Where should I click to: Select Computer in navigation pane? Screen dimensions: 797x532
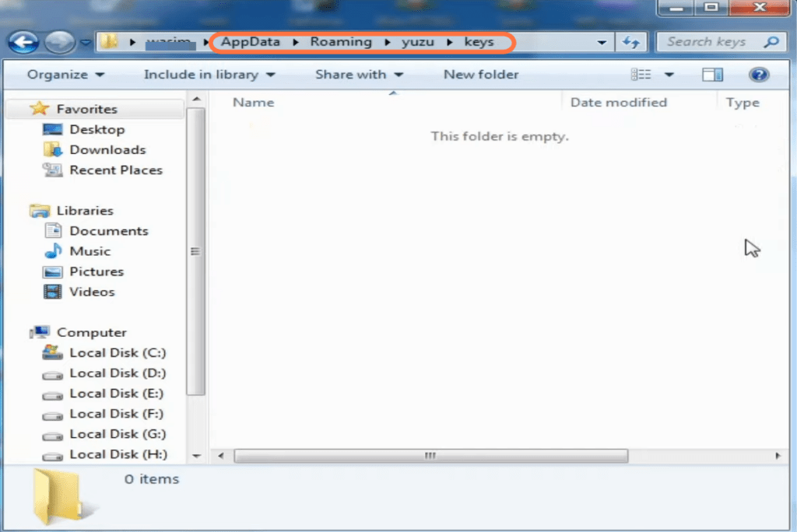pos(92,332)
